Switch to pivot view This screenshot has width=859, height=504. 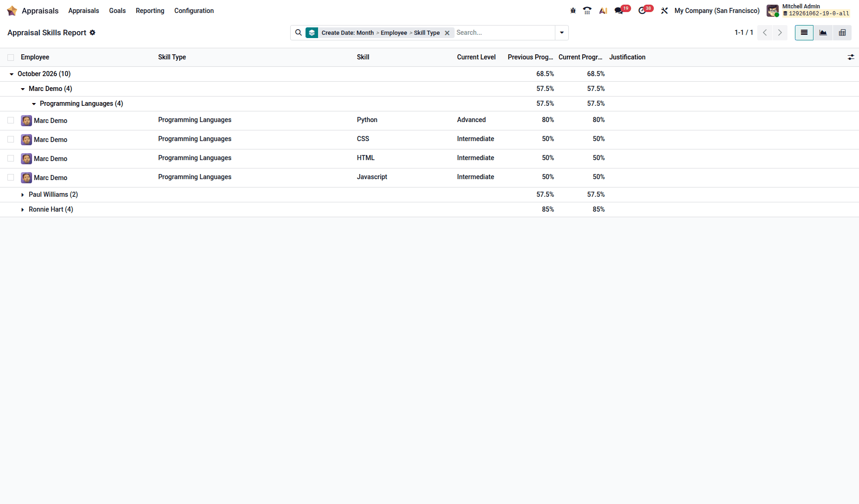tap(842, 32)
